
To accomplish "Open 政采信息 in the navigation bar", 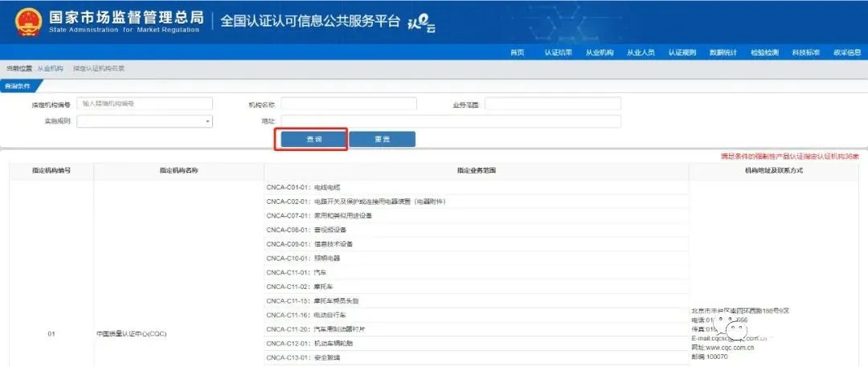I will 846,52.
